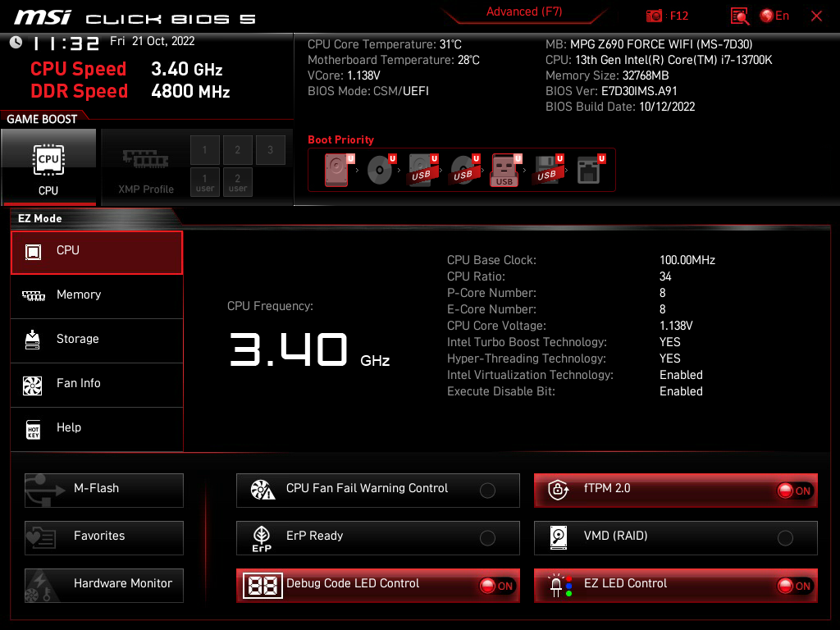Click XMP Profile memory module icon
840x630 pixels.
[145, 158]
